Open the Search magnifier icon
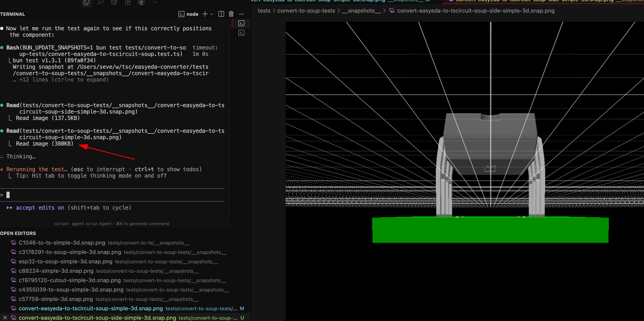This screenshot has height=321, width=644. [100, 2]
